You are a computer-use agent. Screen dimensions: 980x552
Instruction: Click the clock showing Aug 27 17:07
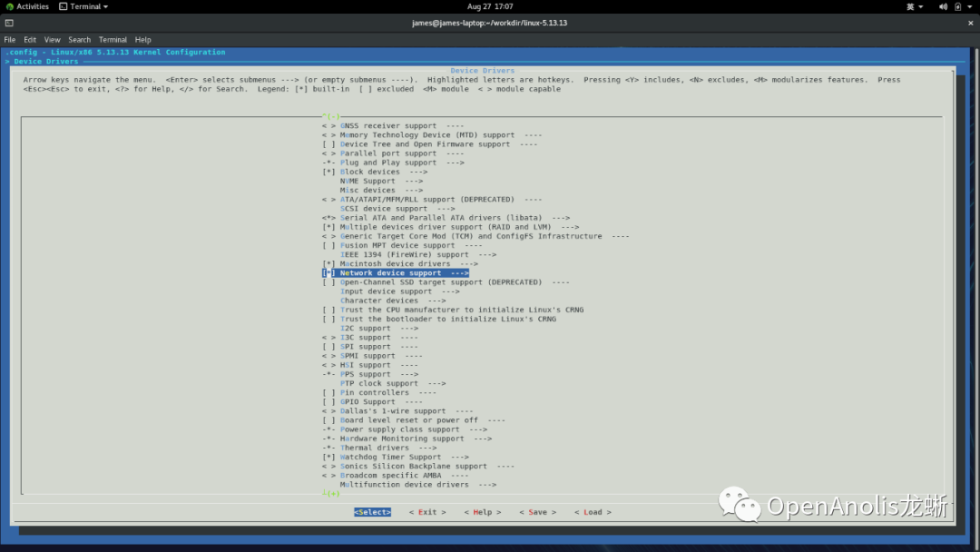(x=490, y=6)
